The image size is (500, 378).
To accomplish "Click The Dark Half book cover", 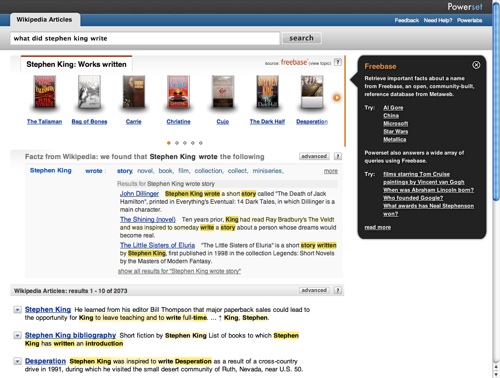I will tap(267, 92).
